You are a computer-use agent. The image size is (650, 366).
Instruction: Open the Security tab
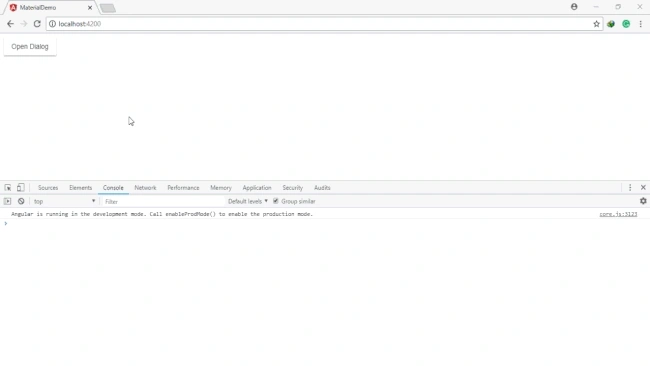pos(293,188)
